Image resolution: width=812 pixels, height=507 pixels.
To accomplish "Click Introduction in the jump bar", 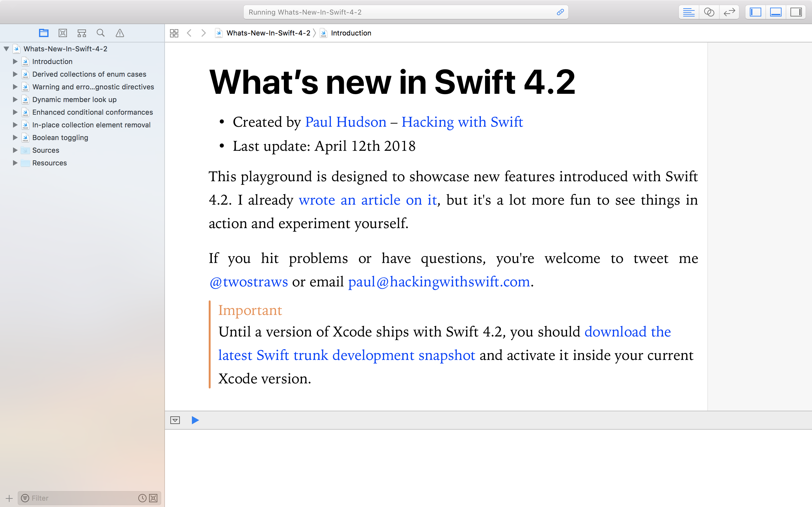I will [x=350, y=33].
